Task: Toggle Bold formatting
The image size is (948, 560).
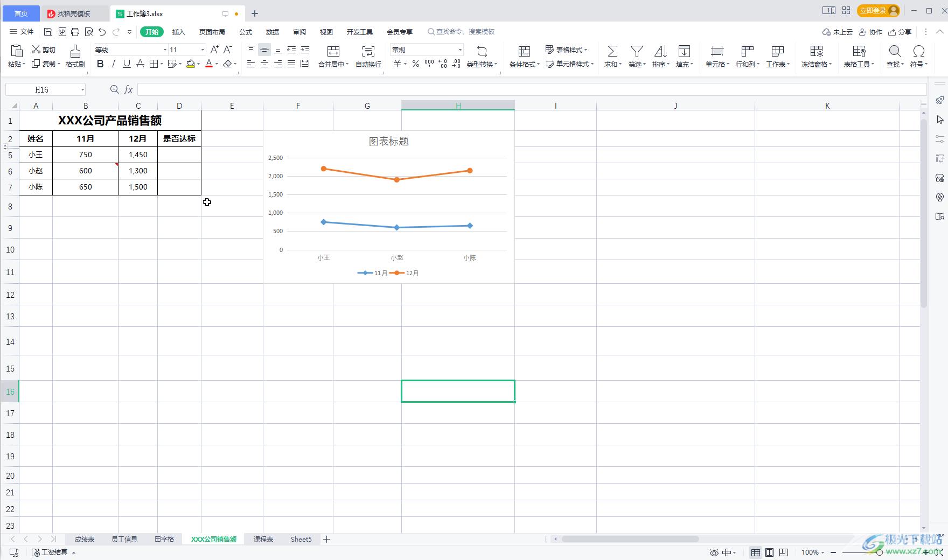Action: point(100,64)
